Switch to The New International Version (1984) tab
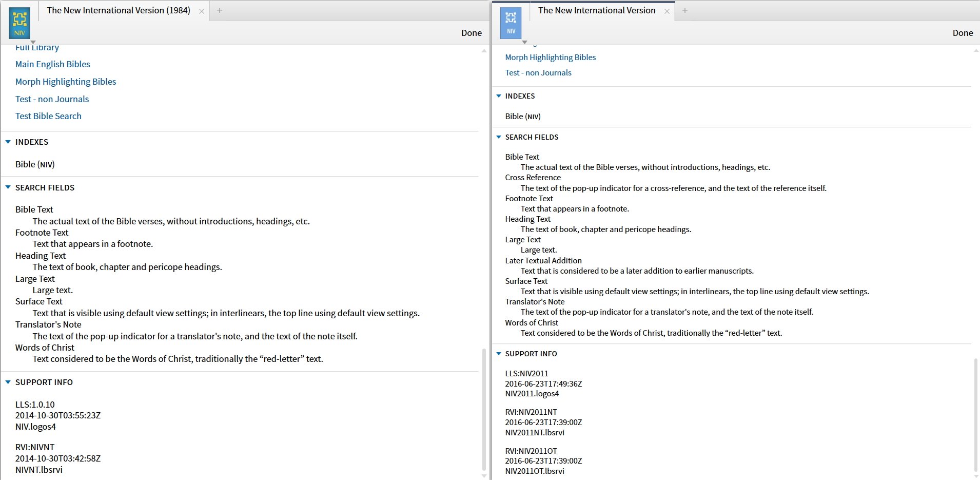This screenshot has width=980, height=480. click(119, 10)
